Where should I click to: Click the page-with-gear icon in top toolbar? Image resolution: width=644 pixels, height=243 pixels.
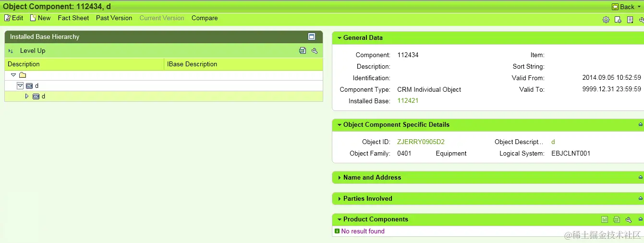pos(618,20)
